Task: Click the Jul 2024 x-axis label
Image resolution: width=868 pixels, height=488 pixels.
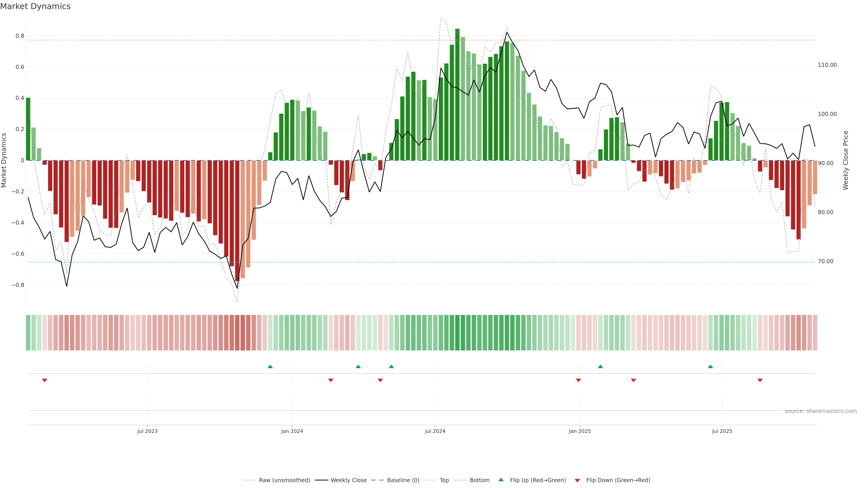Action: (435, 431)
